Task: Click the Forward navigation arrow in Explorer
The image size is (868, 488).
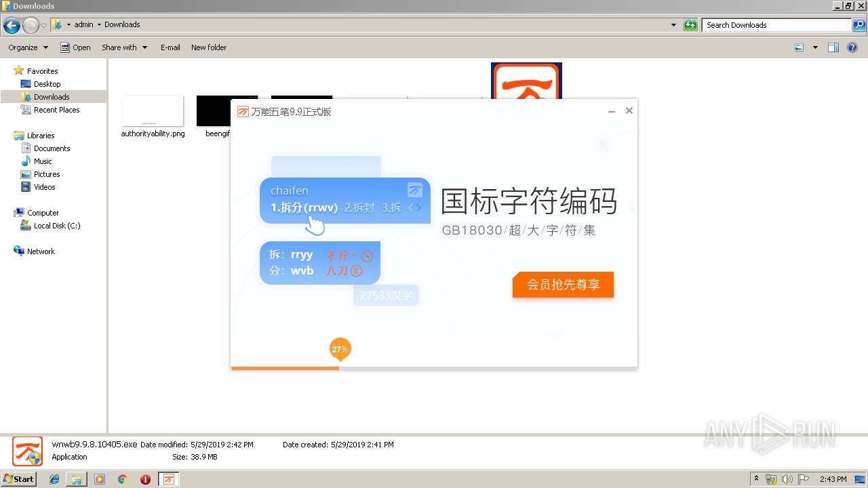Action: 31,26
